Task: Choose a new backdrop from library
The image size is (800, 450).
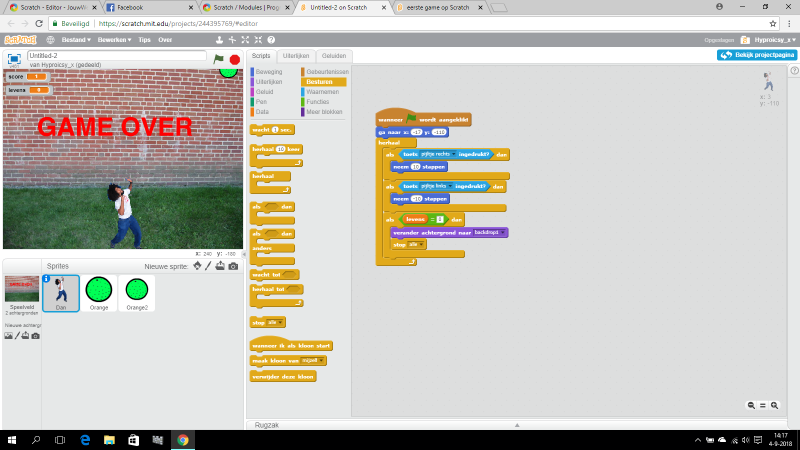Action: pyautogui.click(x=8, y=336)
